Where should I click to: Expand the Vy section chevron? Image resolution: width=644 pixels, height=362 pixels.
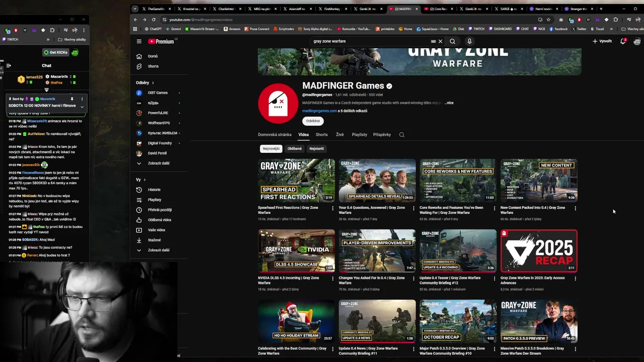click(x=144, y=179)
